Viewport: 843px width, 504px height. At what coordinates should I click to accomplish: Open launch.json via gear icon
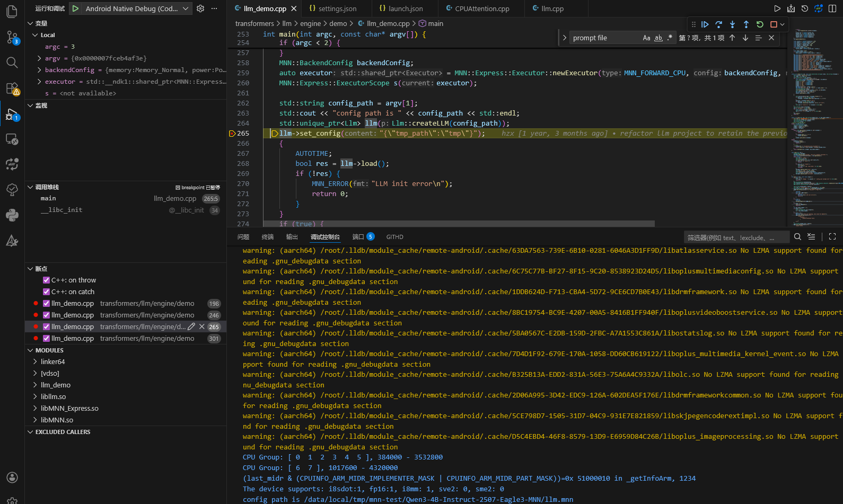click(200, 8)
